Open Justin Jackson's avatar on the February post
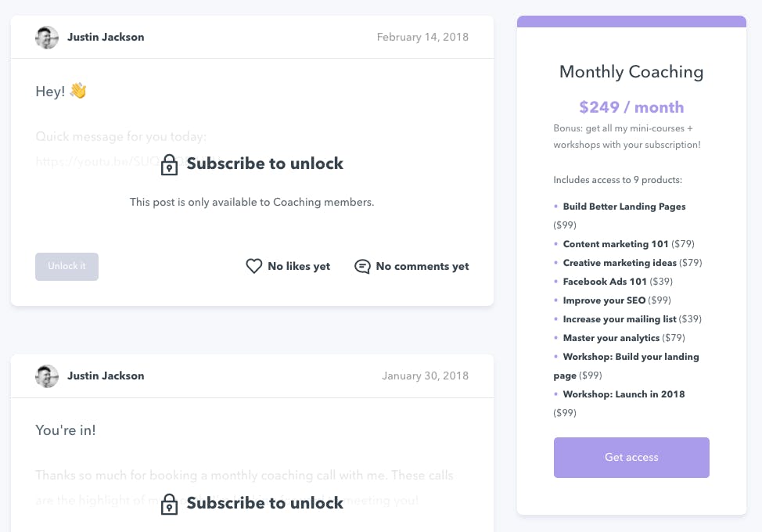 (x=47, y=38)
